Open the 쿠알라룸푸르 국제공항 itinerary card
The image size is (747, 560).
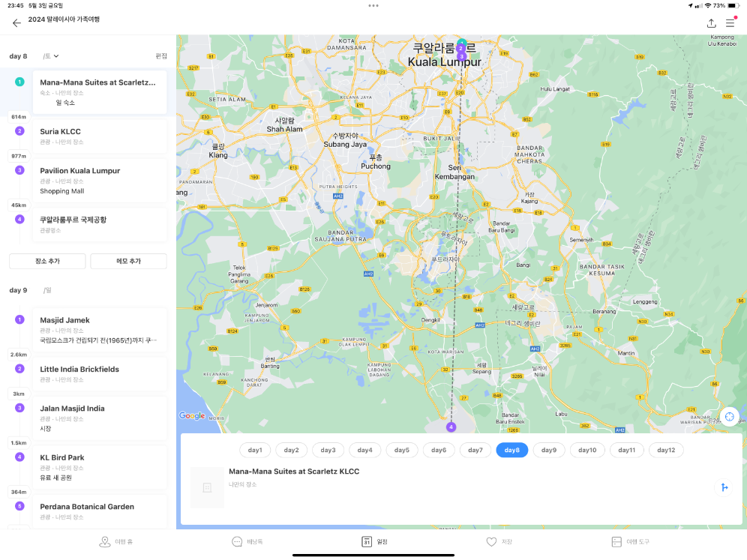[x=100, y=224]
